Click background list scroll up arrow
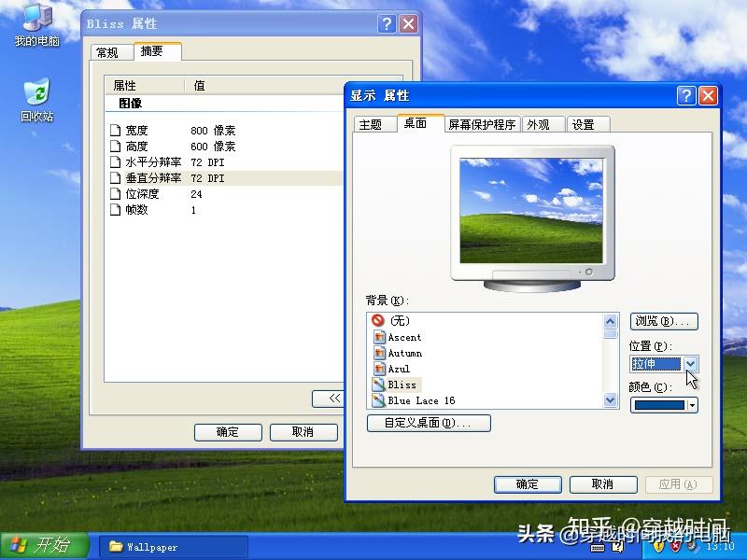This screenshot has width=747, height=560. tap(611, 321)
